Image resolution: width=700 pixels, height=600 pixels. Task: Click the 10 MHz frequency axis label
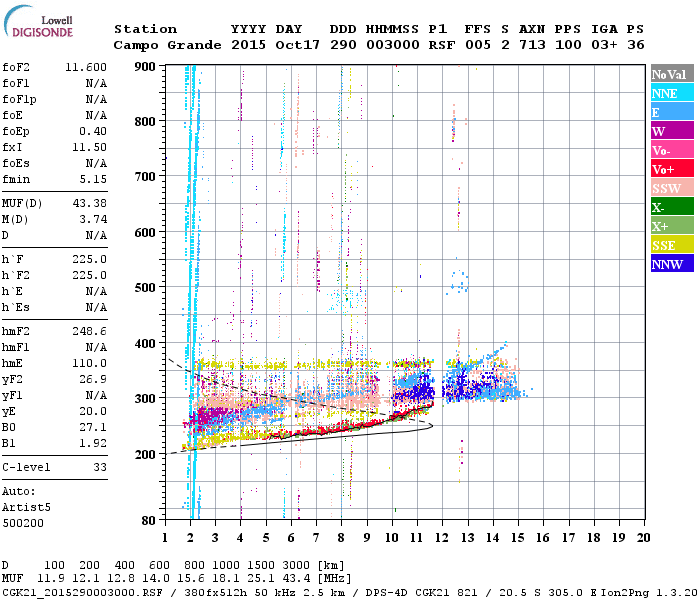tap(392, 538)
